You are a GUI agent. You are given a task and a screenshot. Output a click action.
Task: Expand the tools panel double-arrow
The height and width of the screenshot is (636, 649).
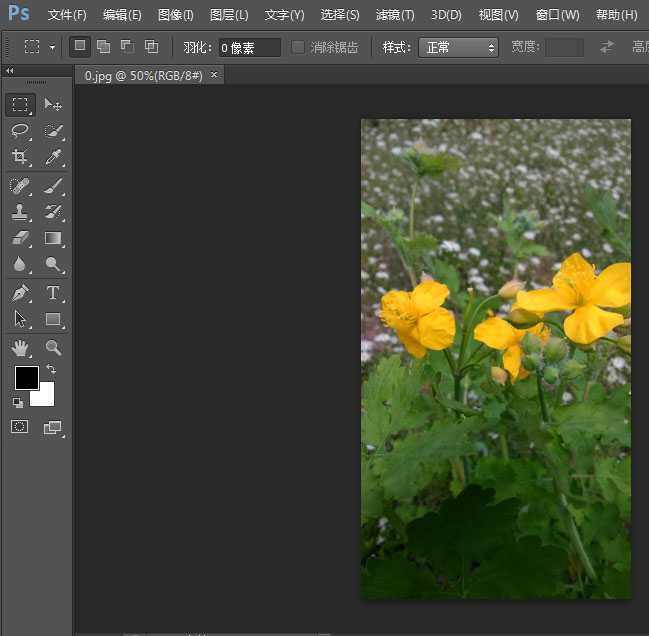(x=10, y=71)
